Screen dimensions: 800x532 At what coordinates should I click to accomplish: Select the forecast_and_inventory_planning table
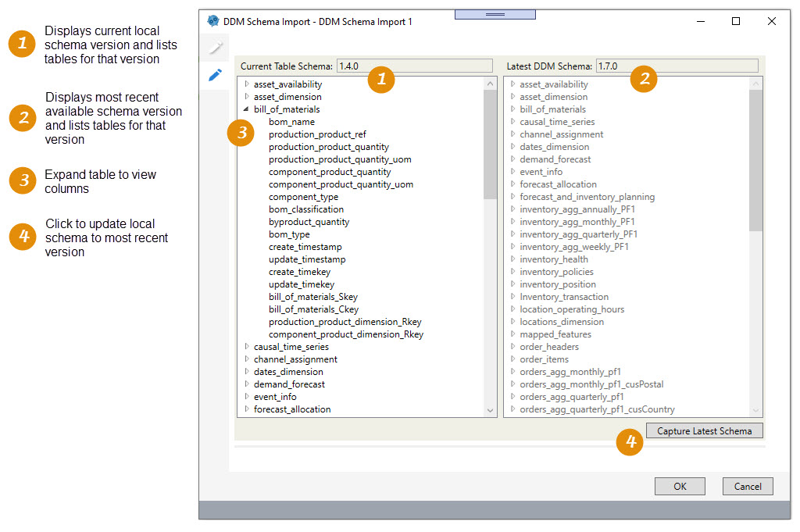(587, 197)
